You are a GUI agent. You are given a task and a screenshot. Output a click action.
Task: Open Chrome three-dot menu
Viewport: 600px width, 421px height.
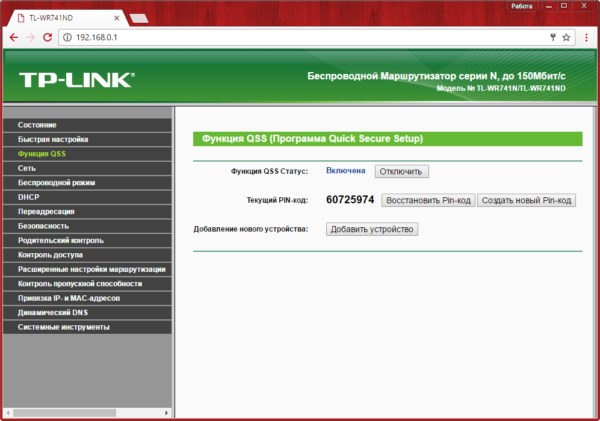click(x=586, y=37)
